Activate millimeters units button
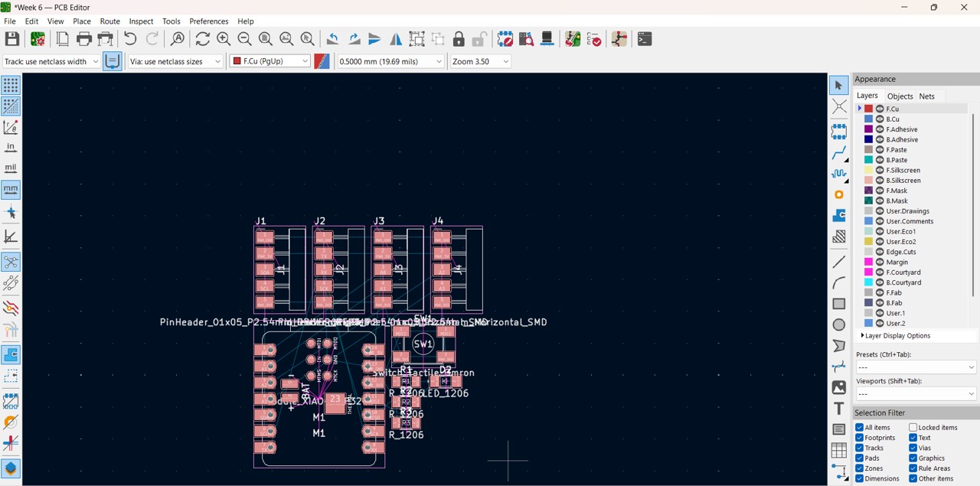This screenshot has width=980, height=486. pyautogui.click(x=11, y=189)
